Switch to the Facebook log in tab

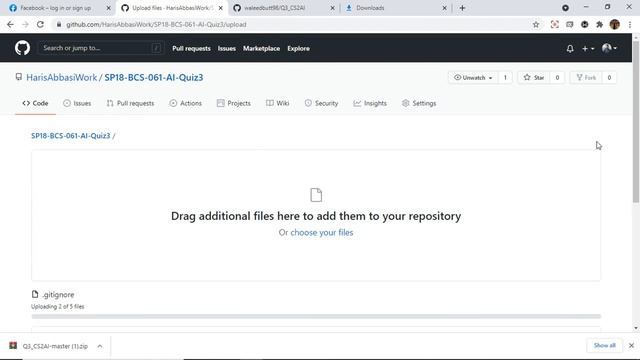pos(56,8)
